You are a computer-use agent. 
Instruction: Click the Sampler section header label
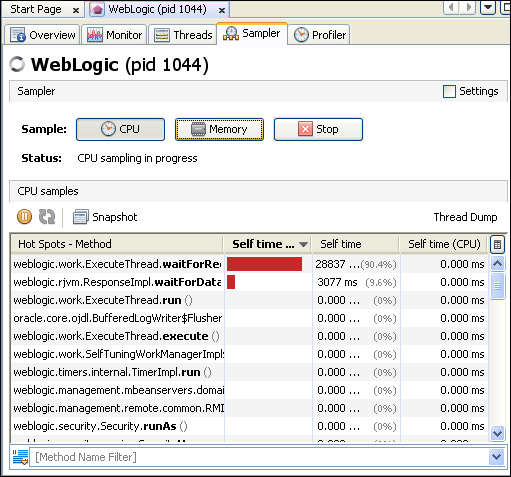click(x=36, y=91)
